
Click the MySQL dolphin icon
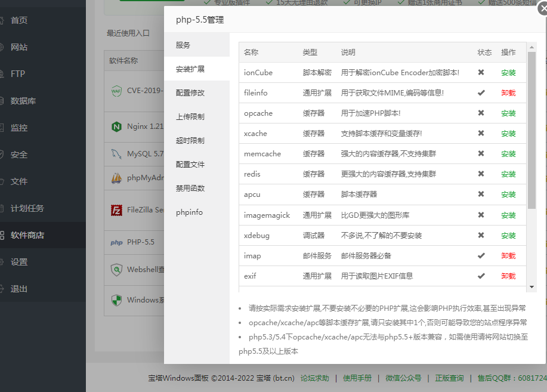tap(116, 153)
